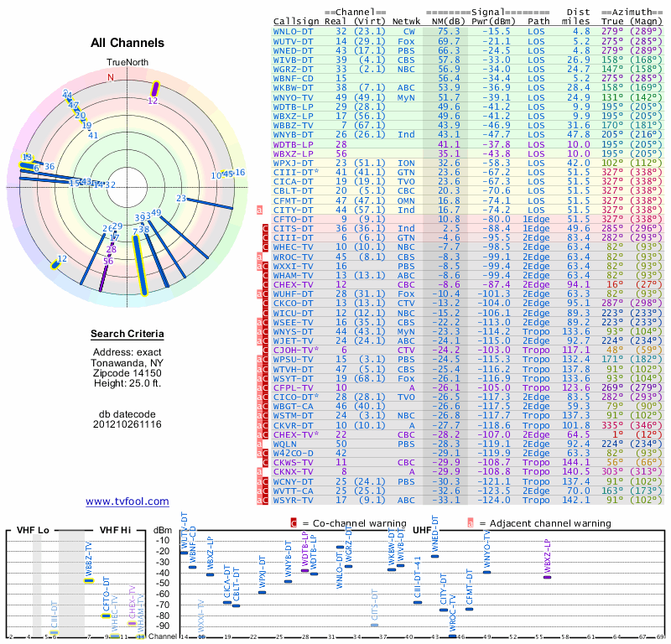Click the WNLO-DT callsign link
This screenshot has height=644, width=671.
pos(293,32)
